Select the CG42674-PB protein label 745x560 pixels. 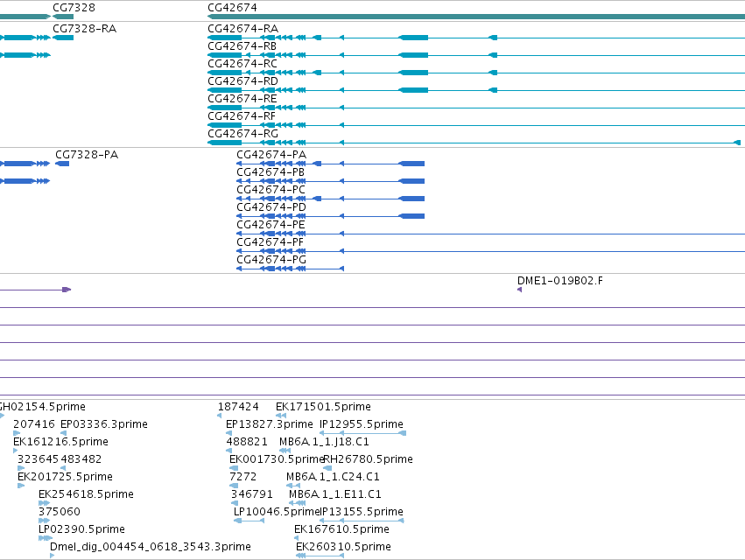(x=271, y=172)
